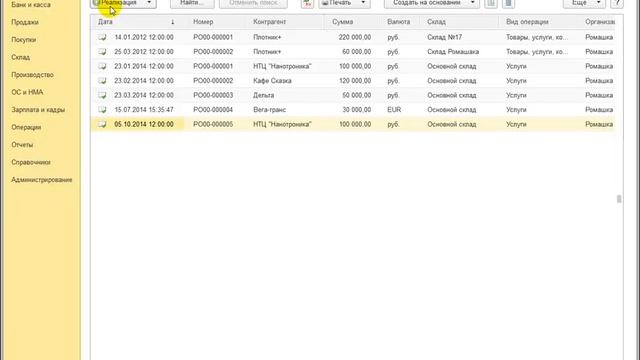Select date cell 14.01.2012 12:00:00
Image resolution: width=640 pixels, height=360 pixels.
point(144,37)
